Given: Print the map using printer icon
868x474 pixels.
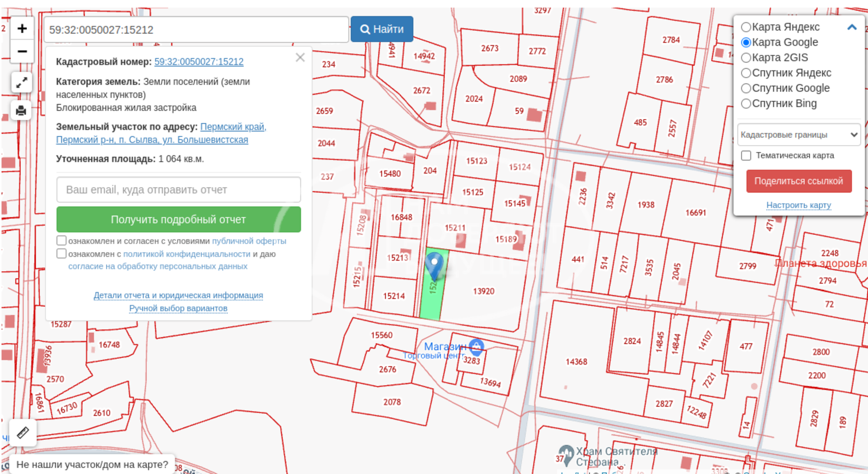Looking at the screenshot, I should 21,110.
